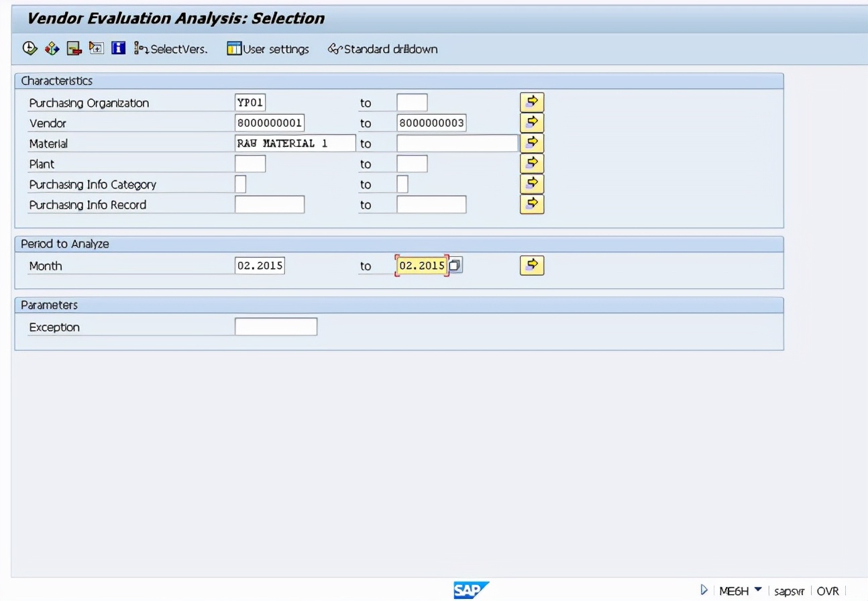Image resolution: width=868 pixels, height=601 pixels.
Task: Open User settings from the toolbar
Action: [267, 48]
